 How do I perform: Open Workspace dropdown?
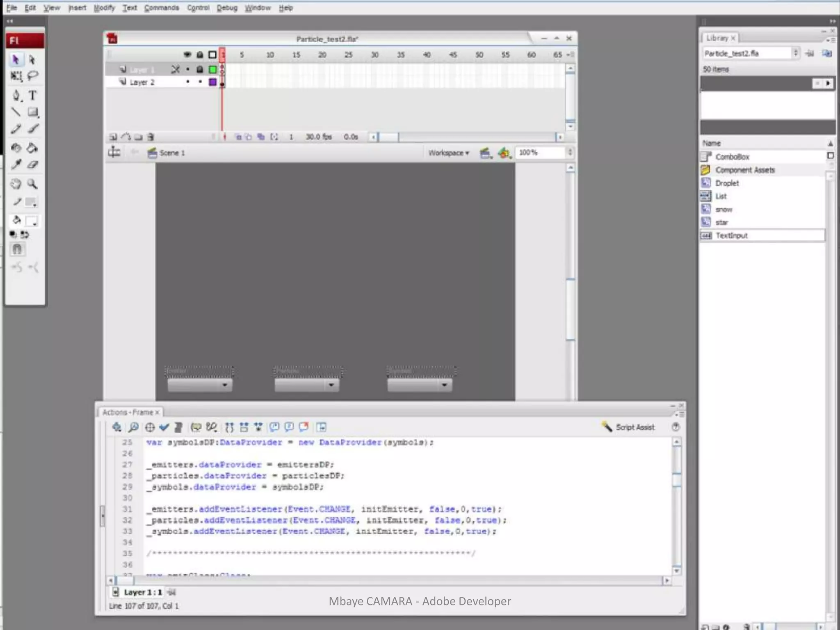click(x=449, y=153)
